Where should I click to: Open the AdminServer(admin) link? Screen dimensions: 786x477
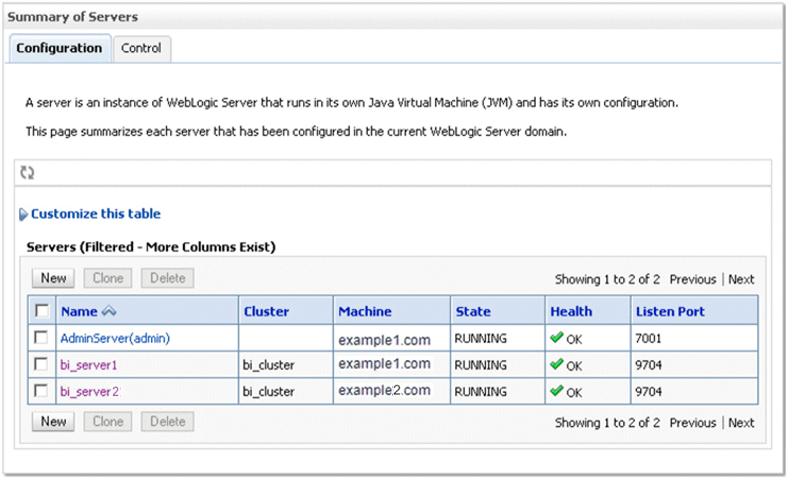click(x=115, y=339)
